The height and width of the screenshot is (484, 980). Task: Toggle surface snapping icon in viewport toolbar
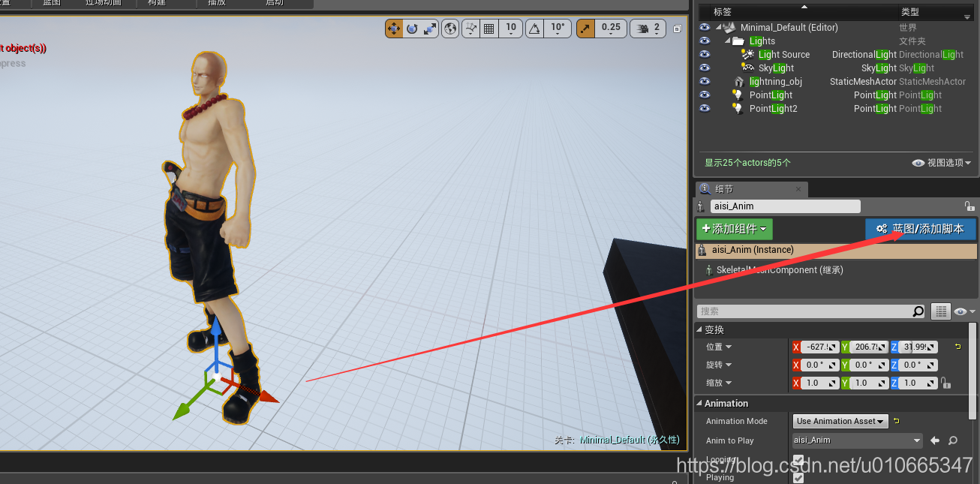pos(471,29)
